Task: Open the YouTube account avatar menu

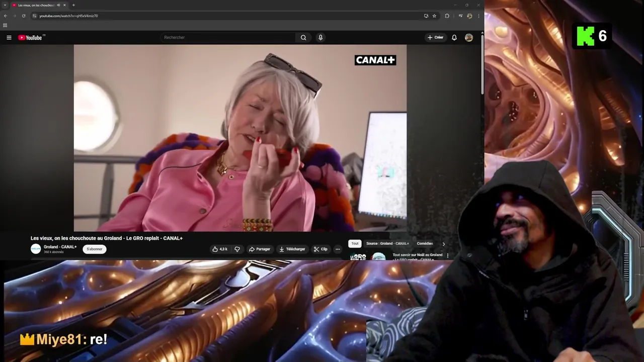Action: 469,38
